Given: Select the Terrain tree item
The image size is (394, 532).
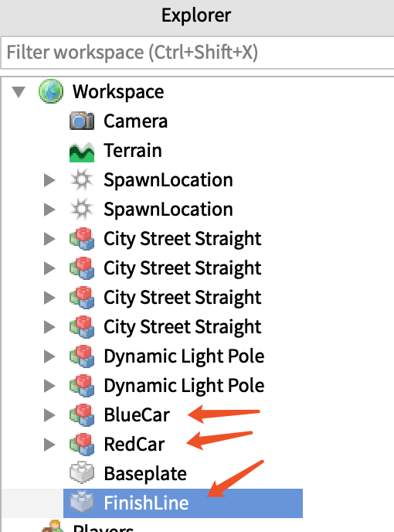Looking at the screenshot, I should click(x=133, y=150).
